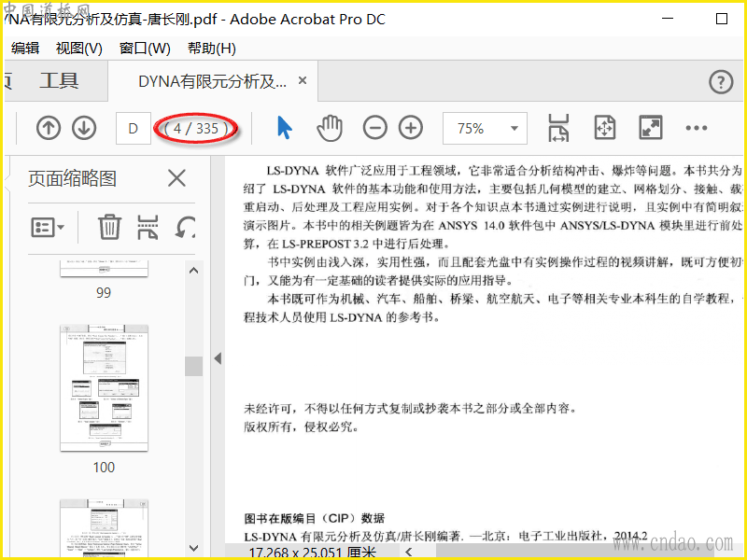The height and width of the screenshot is (560, 747).
Task: Click the 图书在版编目（CIP）数据 heading
Action: point(315,518)
